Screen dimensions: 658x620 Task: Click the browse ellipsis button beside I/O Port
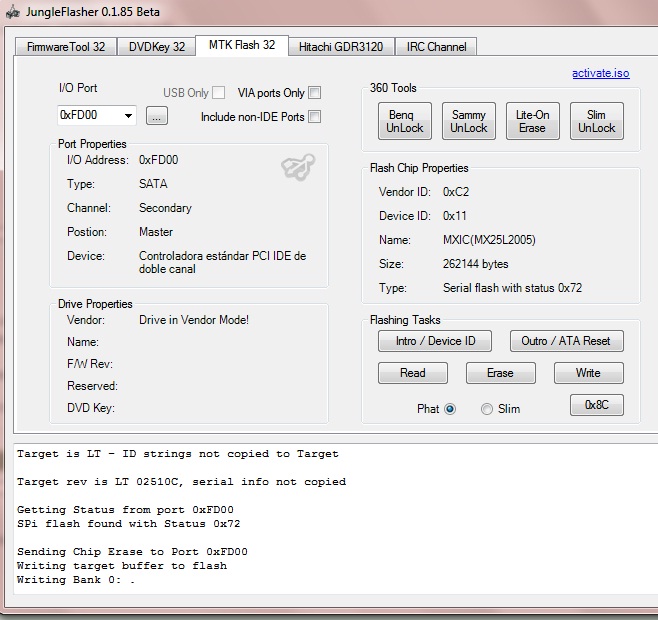click(x=156, y=117)
